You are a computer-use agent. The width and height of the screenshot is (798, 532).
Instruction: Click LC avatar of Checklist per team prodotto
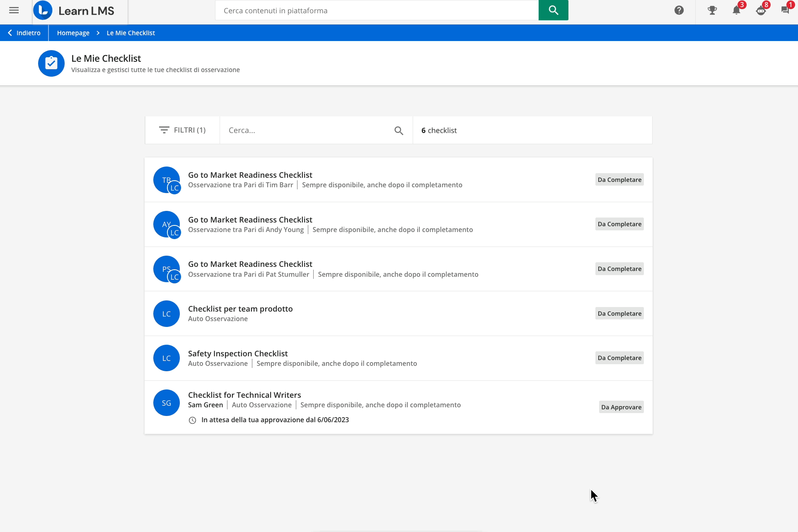click(167, 314)
